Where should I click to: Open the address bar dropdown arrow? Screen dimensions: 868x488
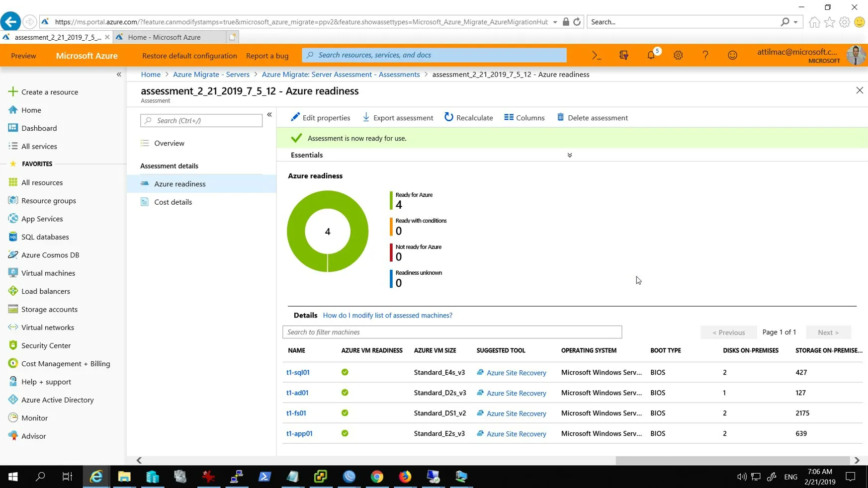pos(555,22)
